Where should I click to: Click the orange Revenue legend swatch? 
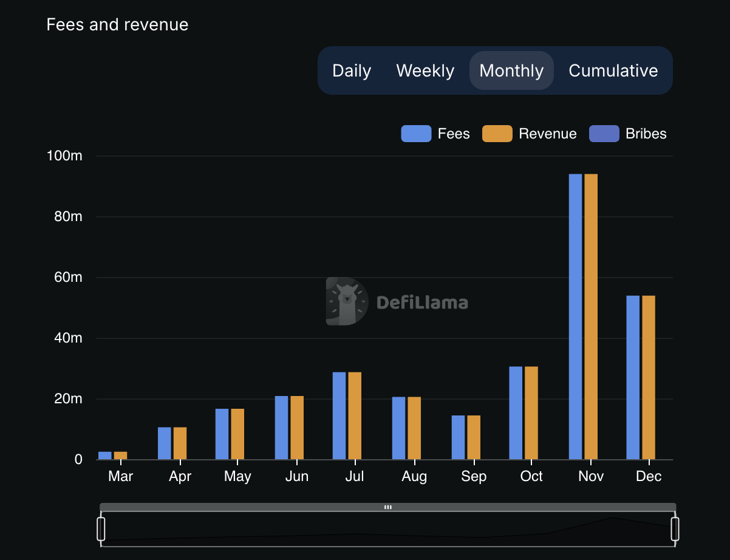(497, 134)
